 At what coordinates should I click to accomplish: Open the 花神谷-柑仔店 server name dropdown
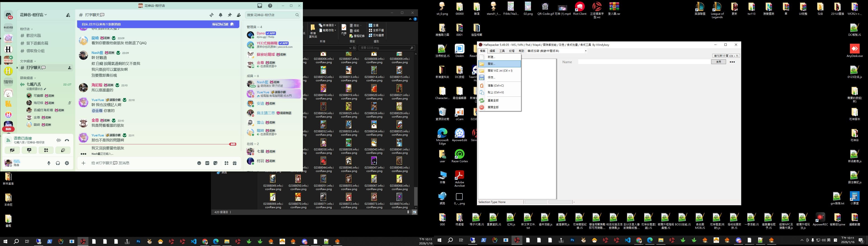33,15
